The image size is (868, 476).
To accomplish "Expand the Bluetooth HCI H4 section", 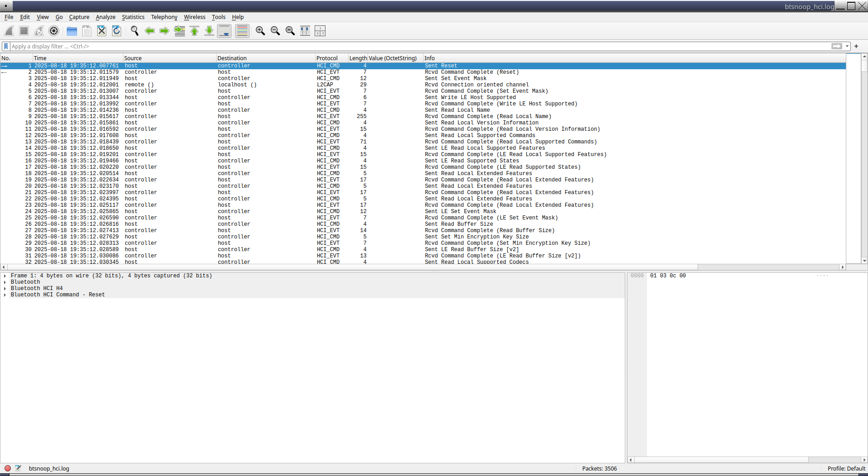I will pos(5,288).
